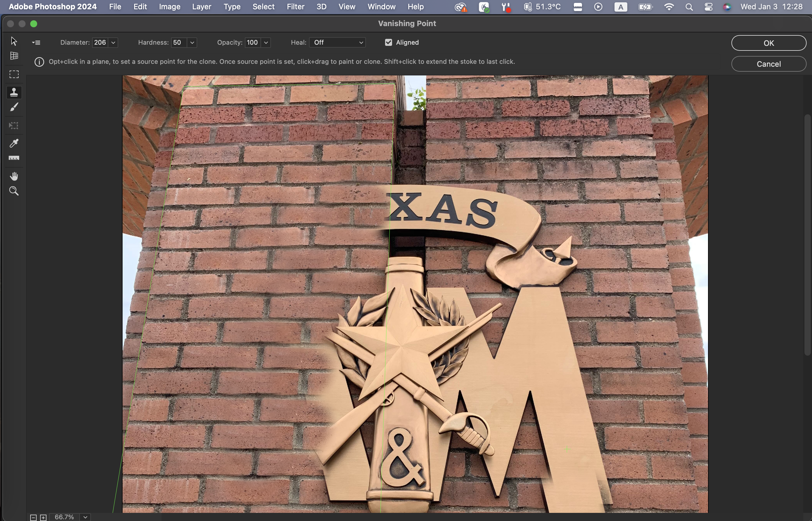The width and height of the screenshot is (812, 521).
Task: Activate the Stamp tool
Action: point(14,92)
